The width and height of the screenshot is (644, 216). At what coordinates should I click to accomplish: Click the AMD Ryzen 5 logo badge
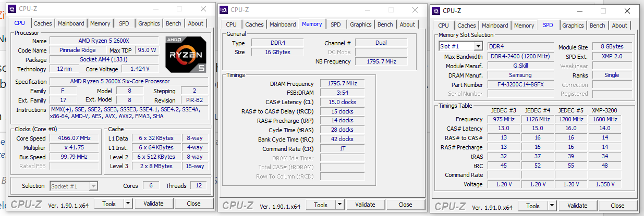pos(186,54)
